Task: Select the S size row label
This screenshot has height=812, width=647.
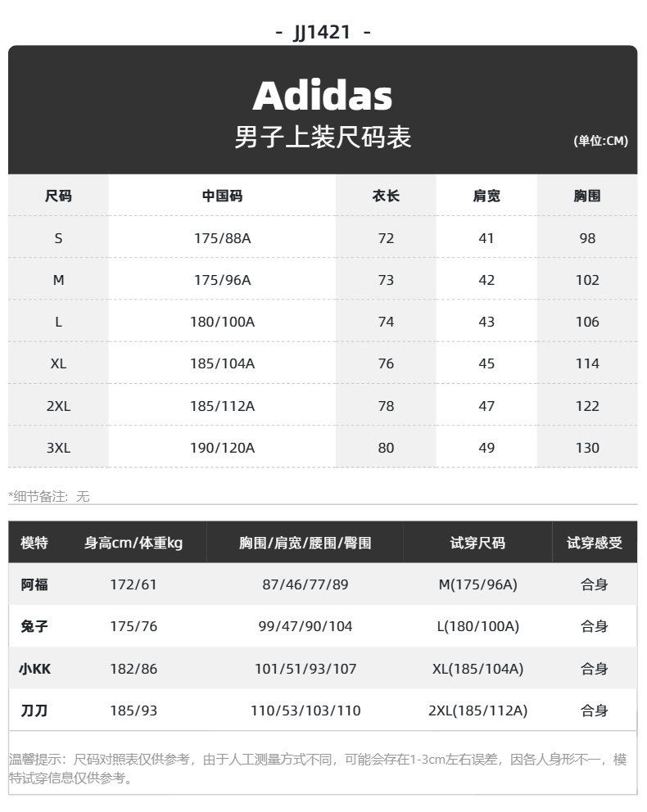Action: [58, 238]
